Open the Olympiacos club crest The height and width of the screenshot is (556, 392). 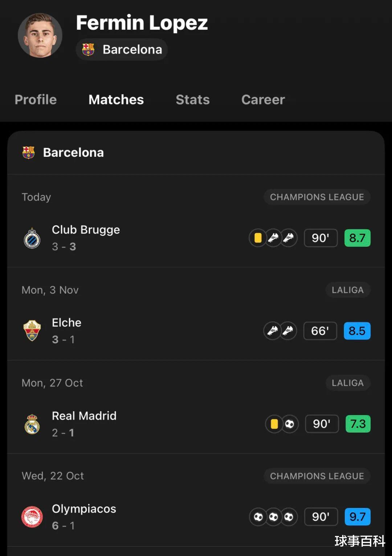click(32, 517)
